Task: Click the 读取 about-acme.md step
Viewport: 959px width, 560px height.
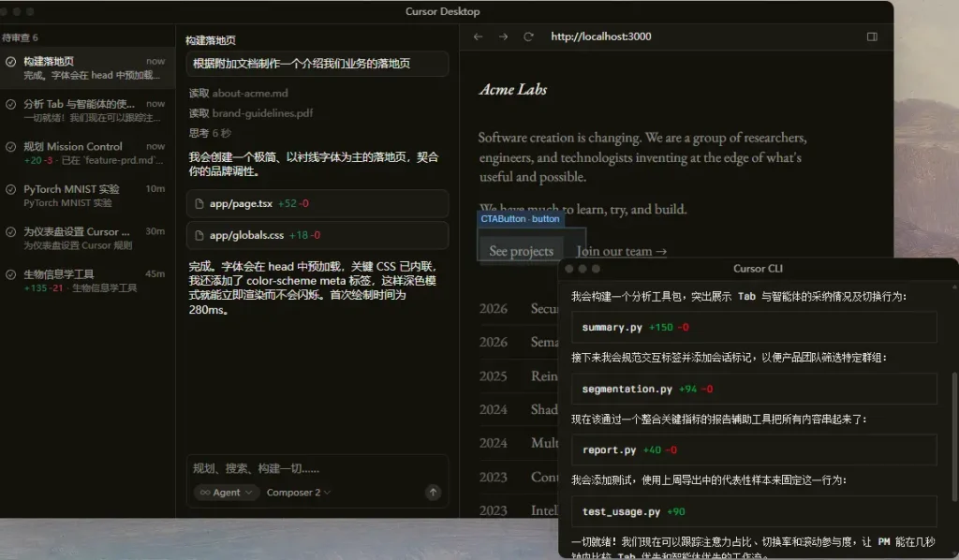Action: (239, 93)
